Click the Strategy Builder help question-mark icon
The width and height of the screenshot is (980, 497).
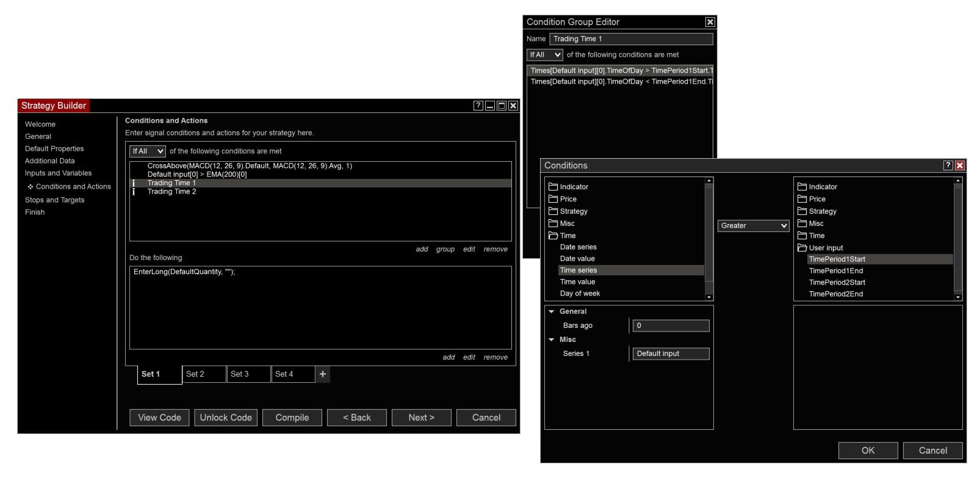point(478,106)
